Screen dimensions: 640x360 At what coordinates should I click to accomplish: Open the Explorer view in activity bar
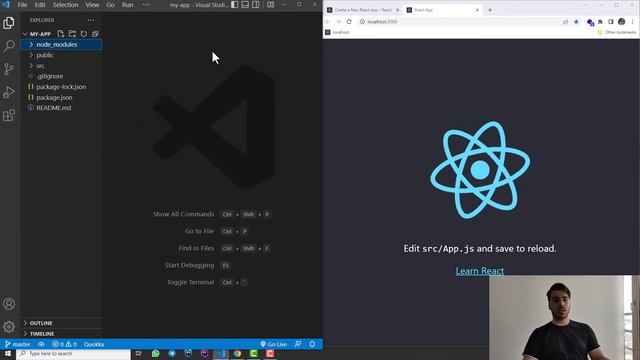[x=9, y=23]
